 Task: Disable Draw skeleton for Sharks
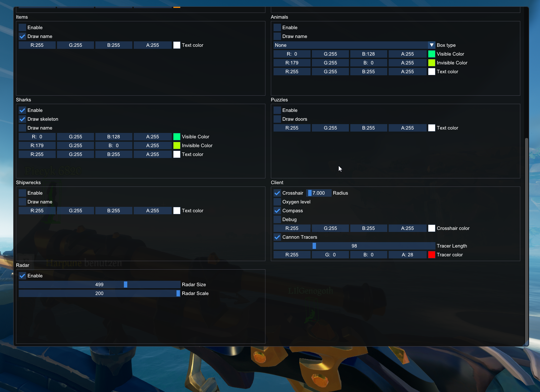tap(22, 119)
